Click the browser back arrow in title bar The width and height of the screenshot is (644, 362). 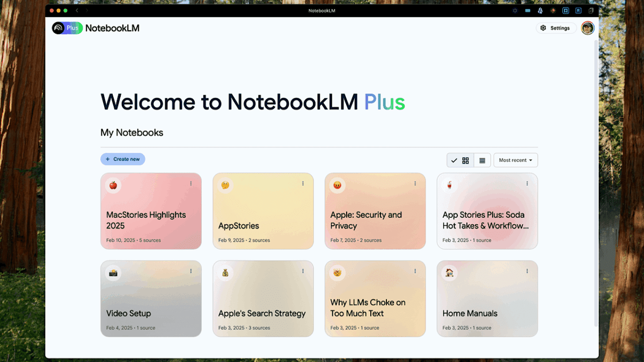pos(77,10)
